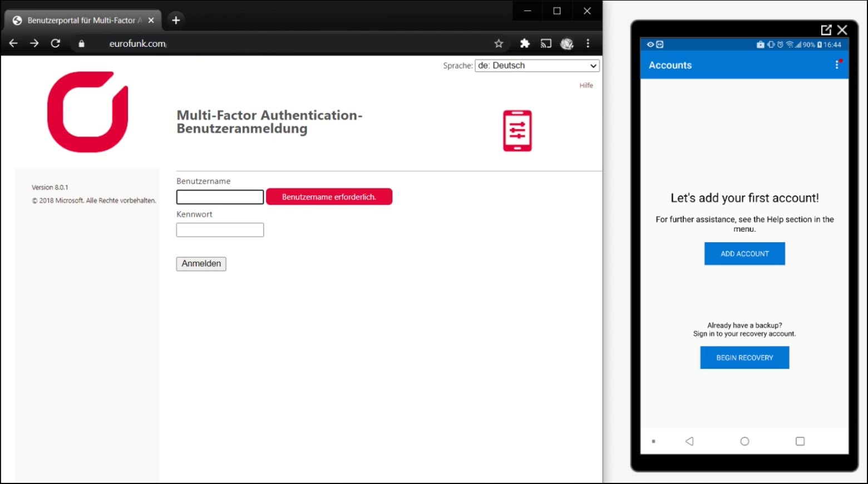Click the Accounts title in phone app
The height and width of the screenshot is (484, 868).
[670, 65]
